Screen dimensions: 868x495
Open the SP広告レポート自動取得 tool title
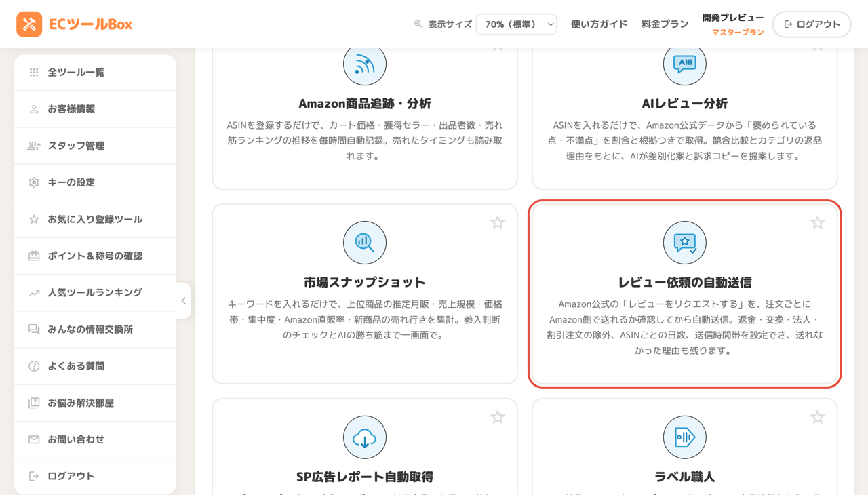(x=365, y=477)
